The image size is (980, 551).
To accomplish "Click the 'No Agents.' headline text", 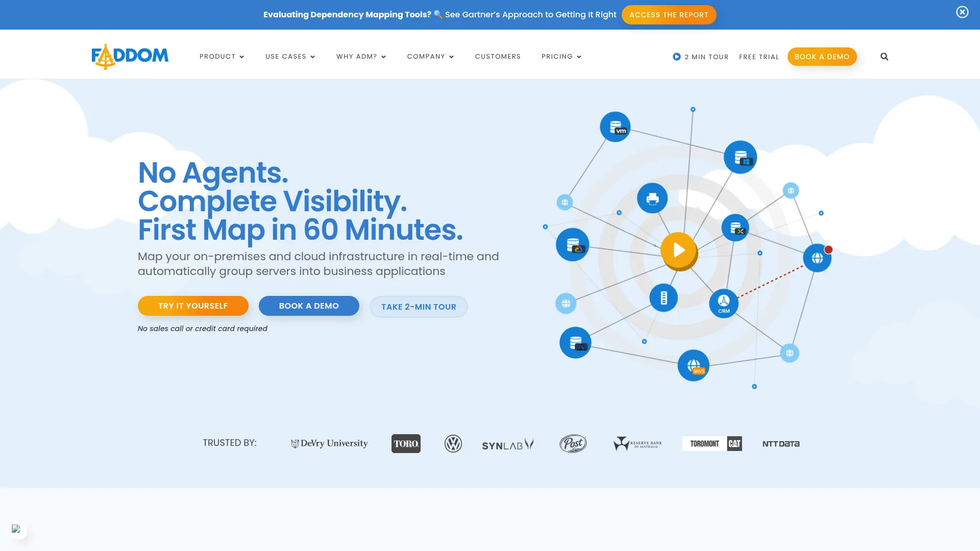I will click(x=213, y=173).
